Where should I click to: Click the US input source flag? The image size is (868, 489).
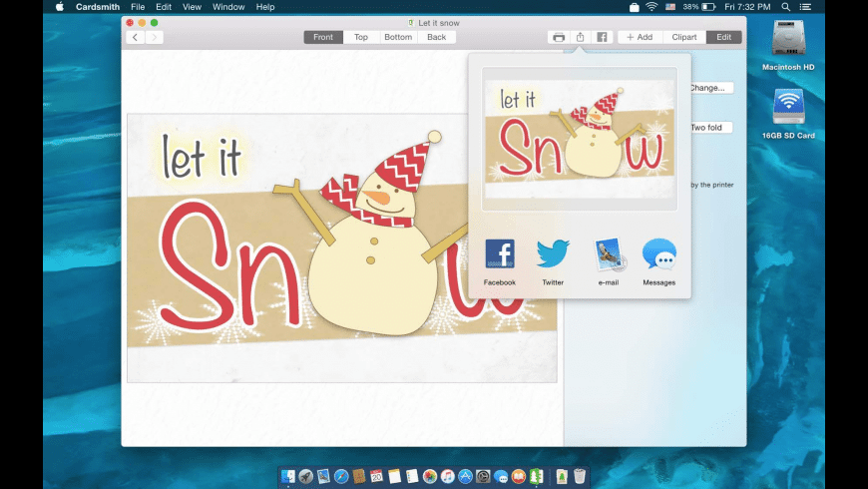tap(670, 7)
